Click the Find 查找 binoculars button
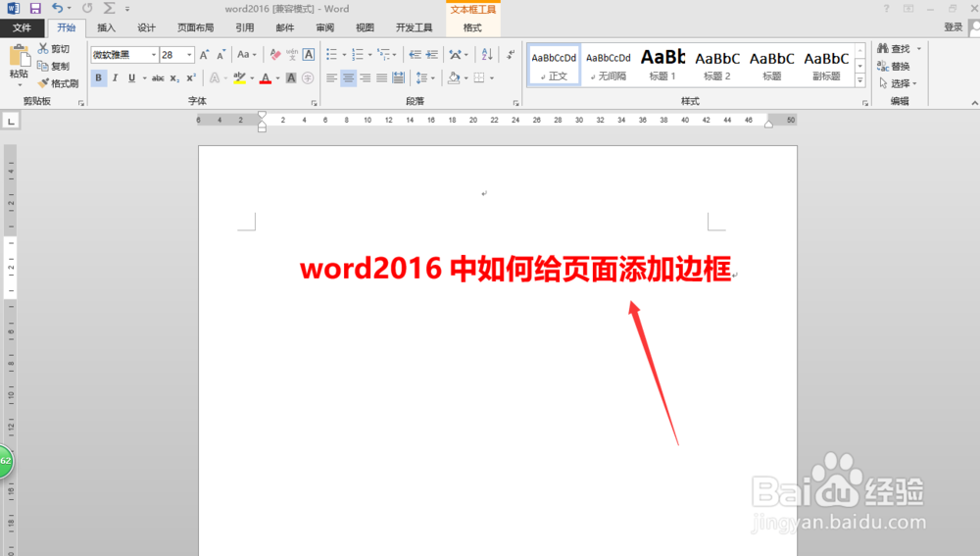The width and height of the screenshot is (980, 556). click(x=894, y=49)
